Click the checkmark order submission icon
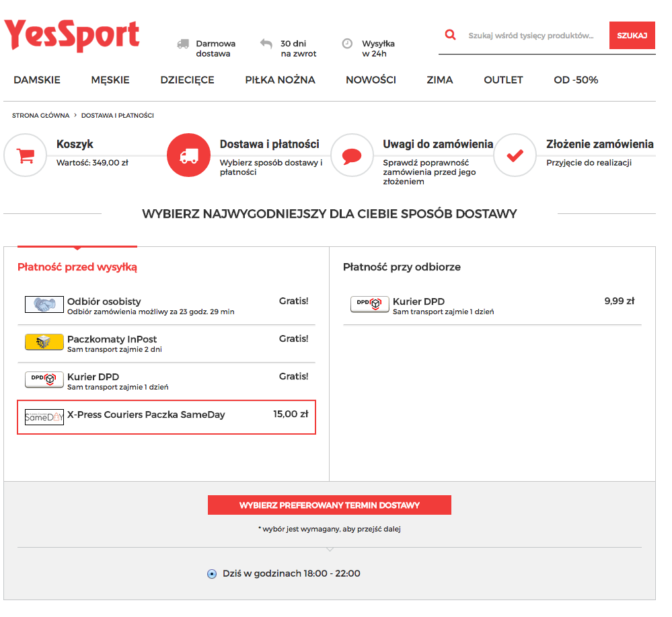The height and width of the screenshot is (617, 672). (515, 155)
